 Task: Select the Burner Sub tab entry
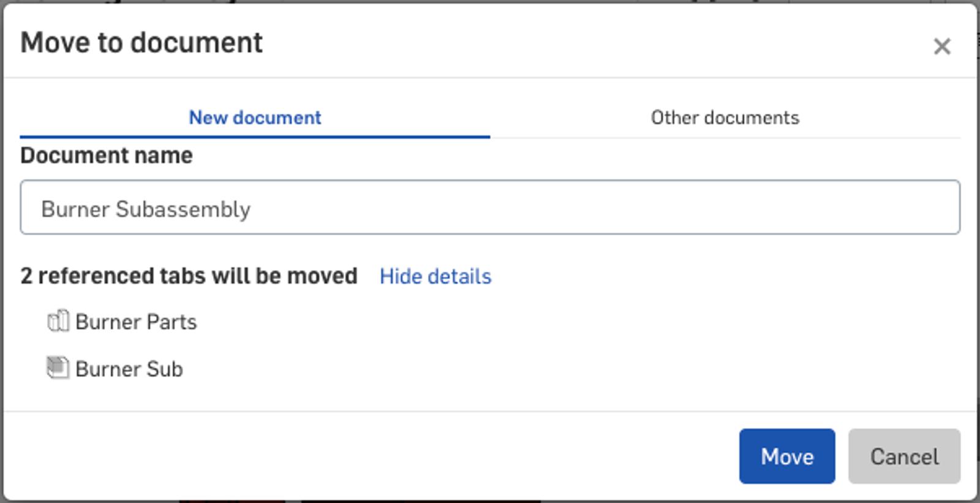pyautogui.click(x=129, y=369)
